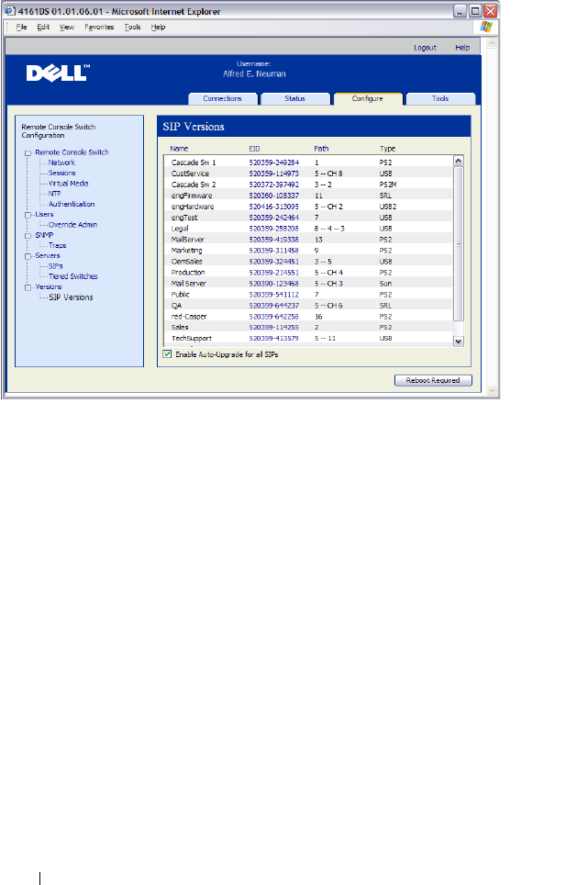Click the SIP list scroll up arrow
Image resolution: width=588 pixels, height=885 pixels.
[459, 161]
